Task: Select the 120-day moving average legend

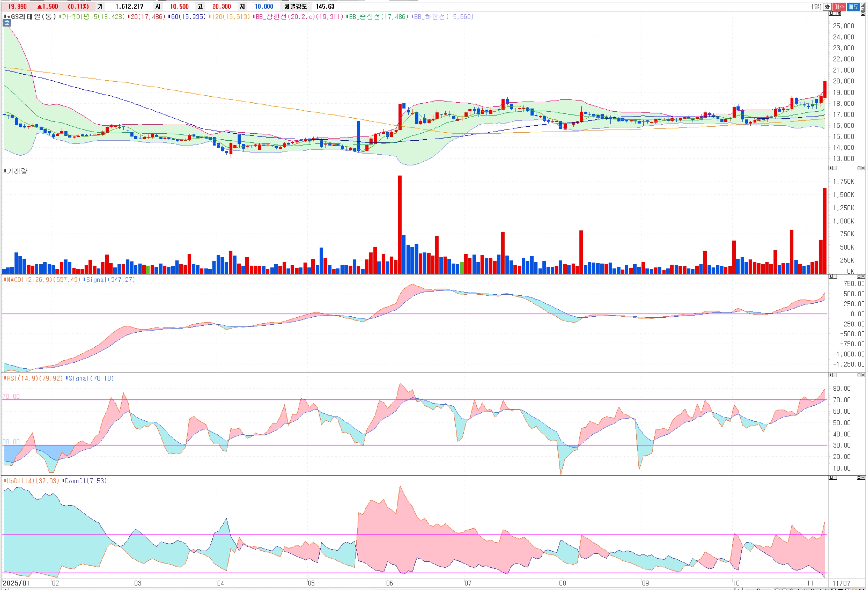Action: point(229,17)
